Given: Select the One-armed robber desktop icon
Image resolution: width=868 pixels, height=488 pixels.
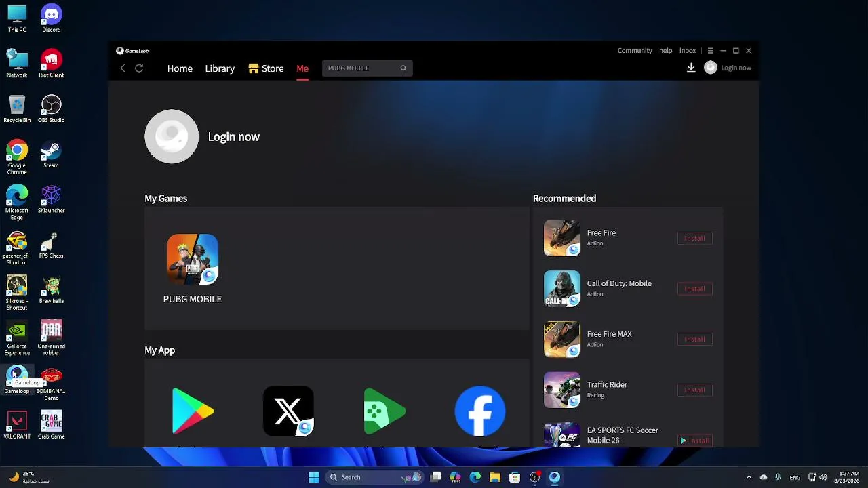Looking at the screenshot, I should coord(52,339).
